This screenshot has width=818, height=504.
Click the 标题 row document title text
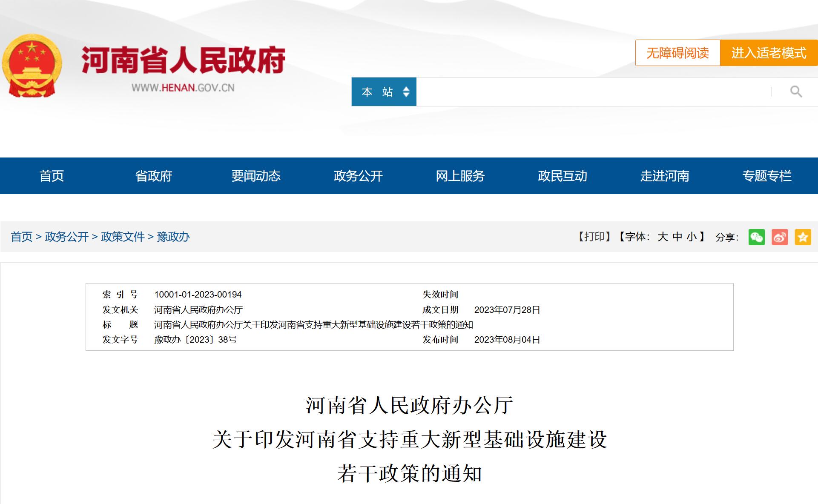(314, 325)
